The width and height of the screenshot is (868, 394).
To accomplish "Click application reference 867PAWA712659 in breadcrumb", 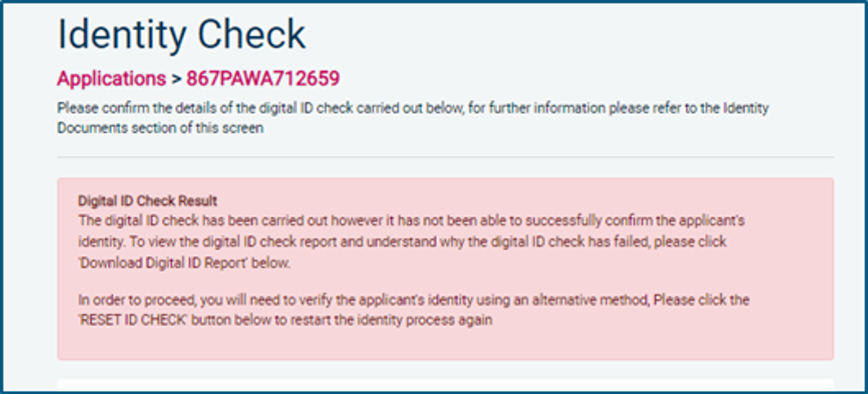I will [x=263, y=79].
